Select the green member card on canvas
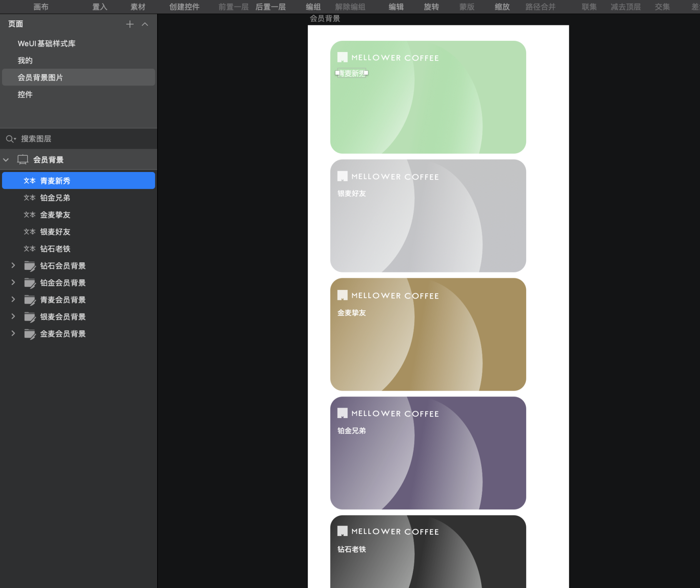Screen dimensions: 700x588 point(428,97)
